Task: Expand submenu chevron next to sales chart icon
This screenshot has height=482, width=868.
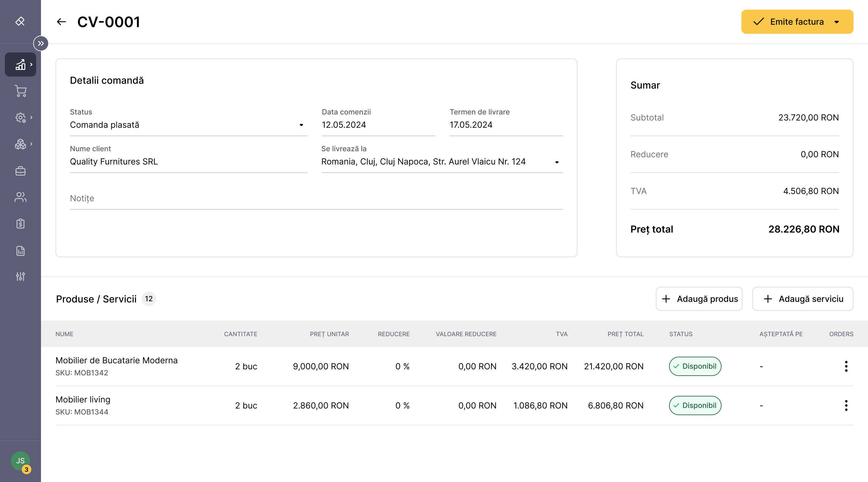Action: pyautogui.click(x=31, y=64)
